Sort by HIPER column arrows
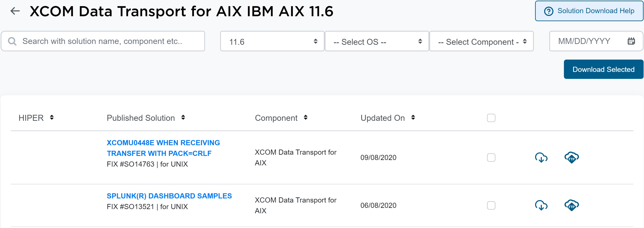Screen dimensions: 644x228 (x=52, y=117)
